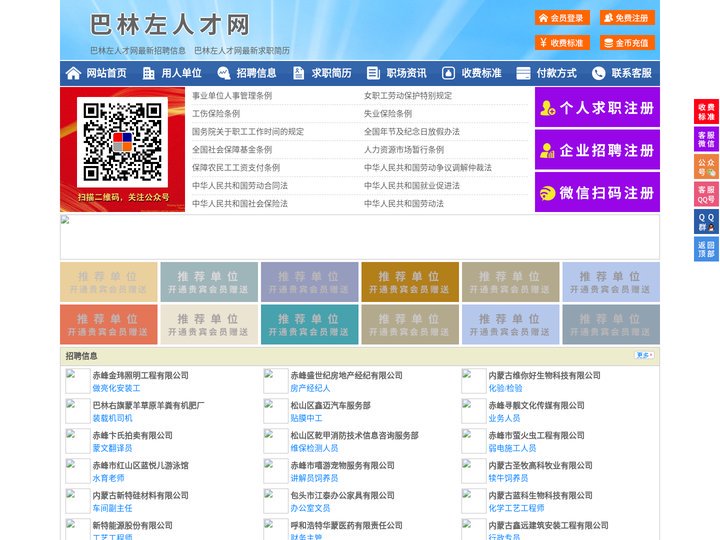
Task: Click the person icon on 企业招聘注册
Action: (547, 150)
